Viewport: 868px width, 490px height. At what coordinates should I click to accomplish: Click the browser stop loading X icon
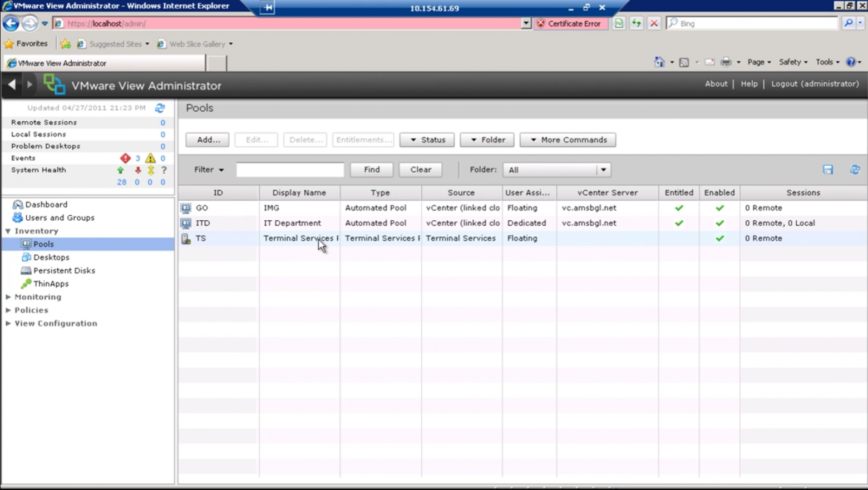(654, 23)
